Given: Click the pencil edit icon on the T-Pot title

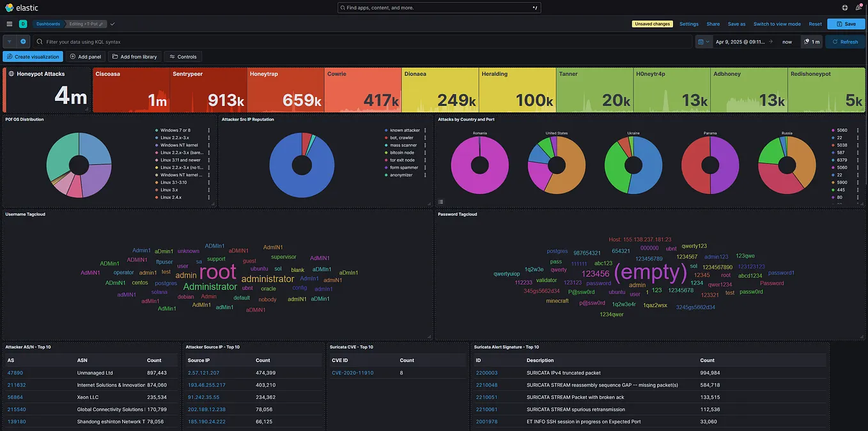Looking at the screenshot, I should pos(100,23).
